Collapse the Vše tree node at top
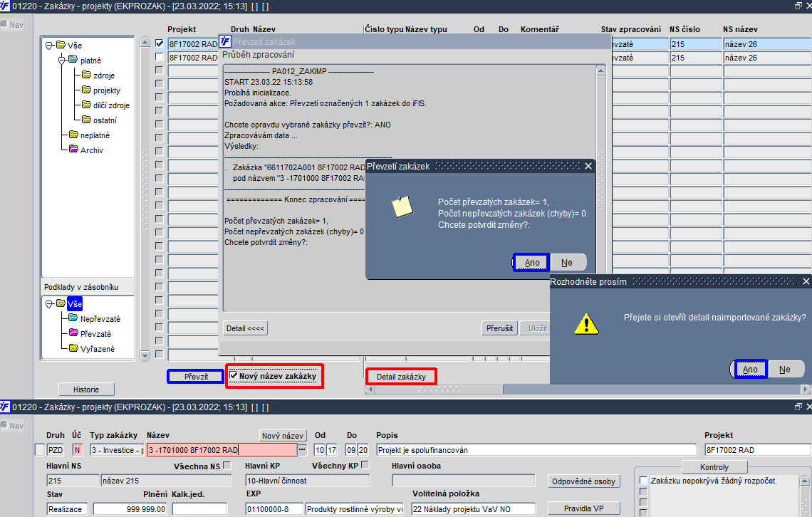The height and width of the screenshot is (517, 812). [48, 45]
